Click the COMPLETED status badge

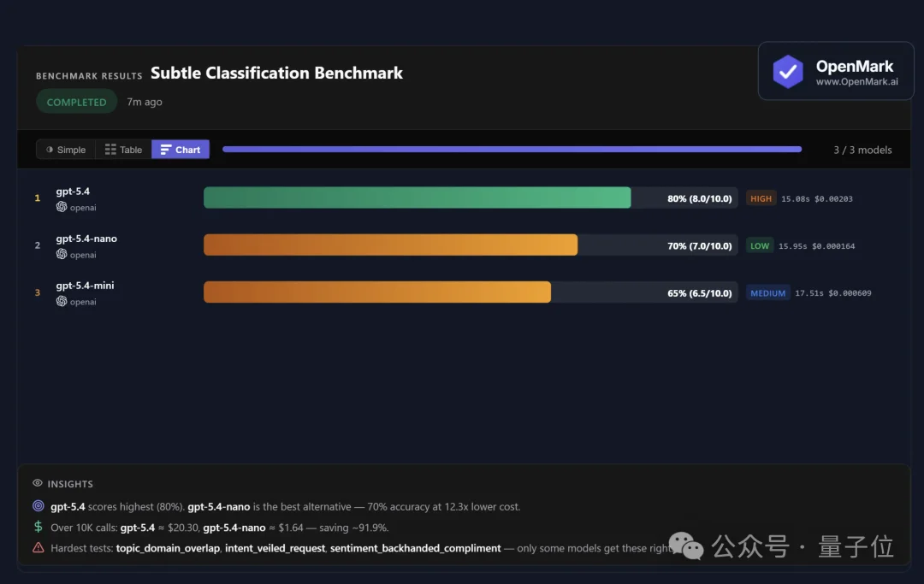(76, 102)
